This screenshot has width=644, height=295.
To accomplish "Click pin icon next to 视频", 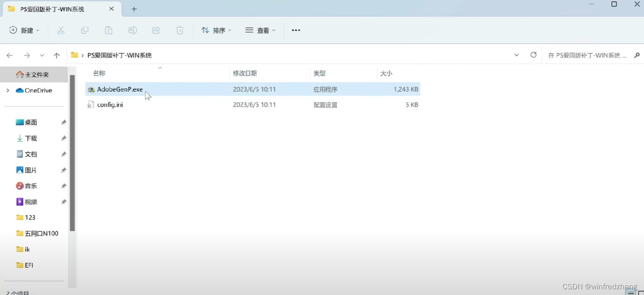I will [63, 202].
